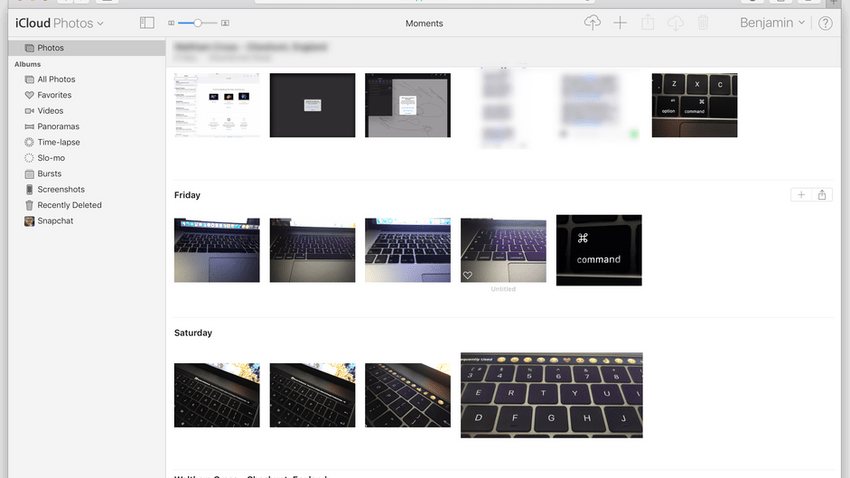Click the download from cloud icon
Viewport: 850px width, 478px height.
(675, 23)
